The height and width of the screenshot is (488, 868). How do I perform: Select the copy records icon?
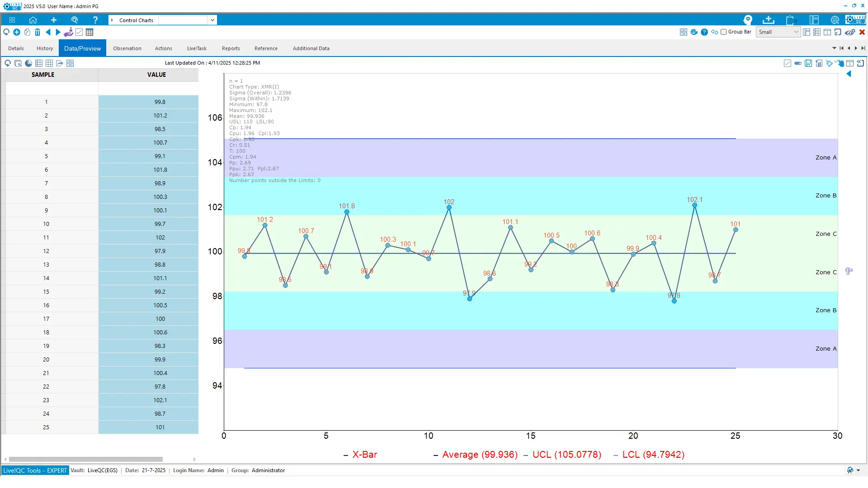(x=27, y=32)
